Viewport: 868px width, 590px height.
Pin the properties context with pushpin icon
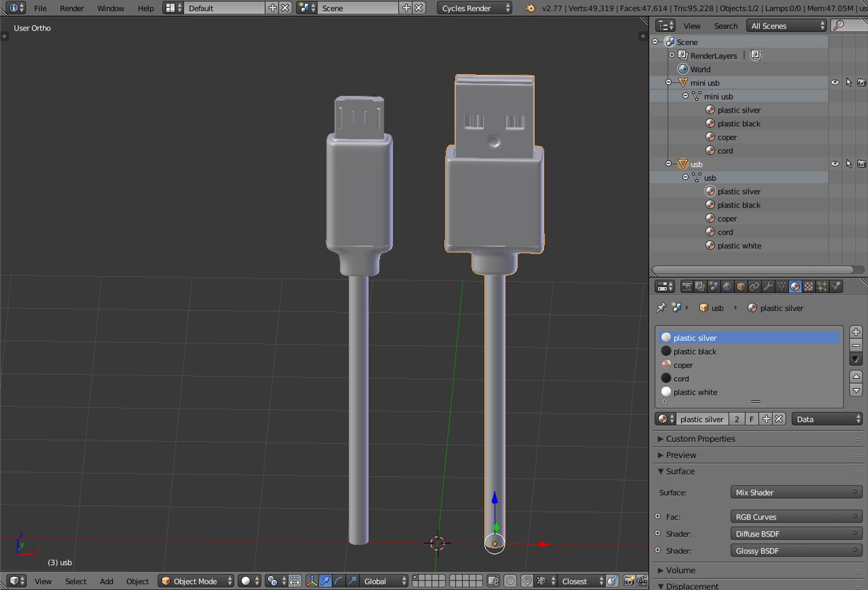[661, 308]
